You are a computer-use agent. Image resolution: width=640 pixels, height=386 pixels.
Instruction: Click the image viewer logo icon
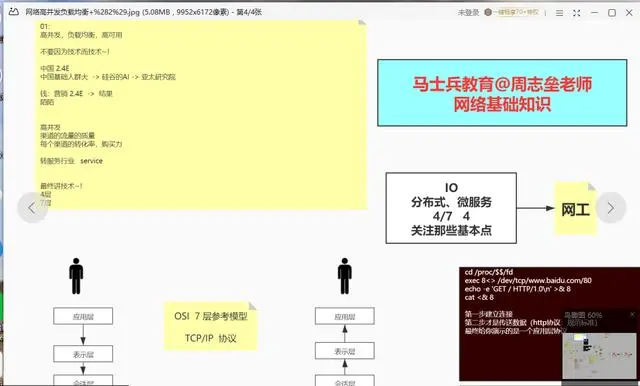click(x=13, y=12)
